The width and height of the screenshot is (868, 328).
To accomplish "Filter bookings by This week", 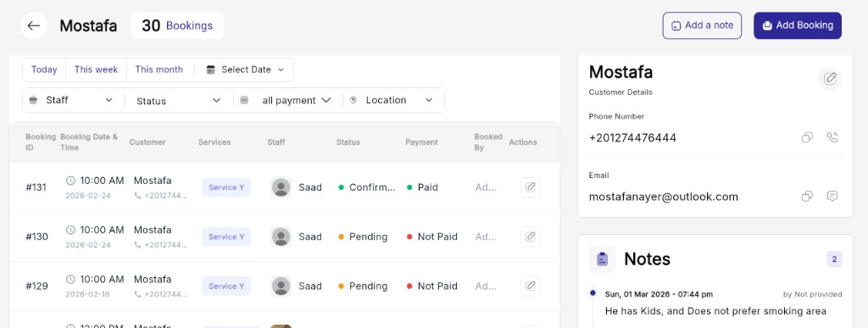I will pos(97,69).
